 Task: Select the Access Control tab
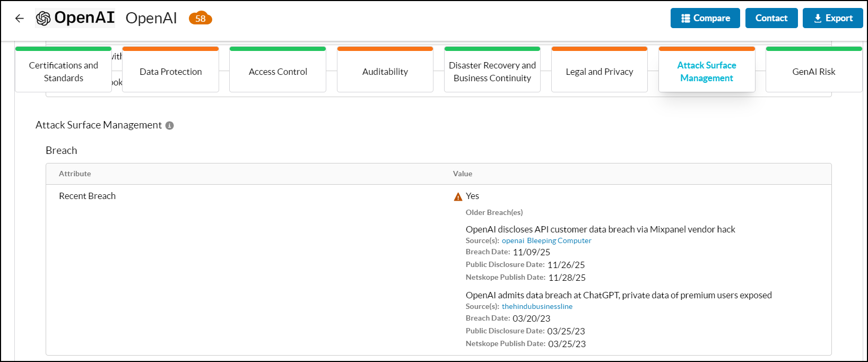tap(277, 72)
